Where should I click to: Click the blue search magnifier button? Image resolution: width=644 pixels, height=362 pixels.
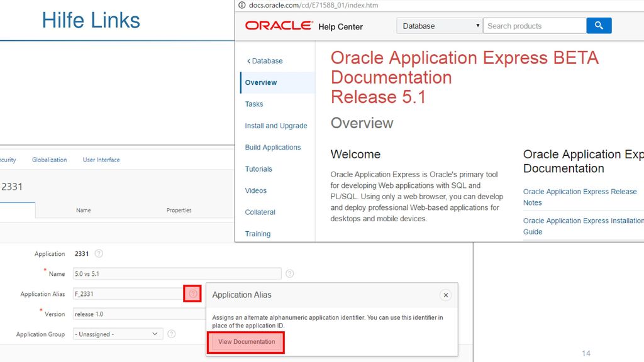coord(599,25)
